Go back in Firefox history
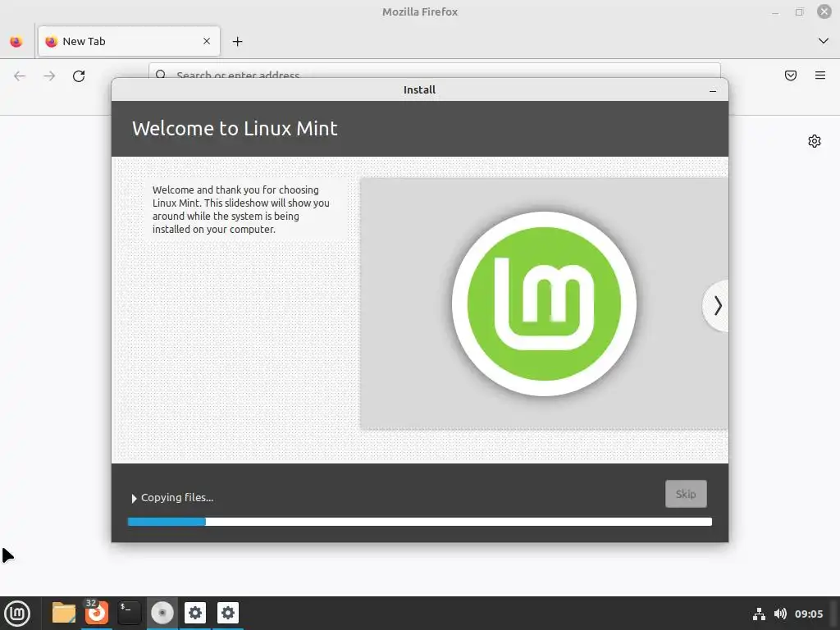This screenshot has width=840, height=630. (x=20, y=76)
